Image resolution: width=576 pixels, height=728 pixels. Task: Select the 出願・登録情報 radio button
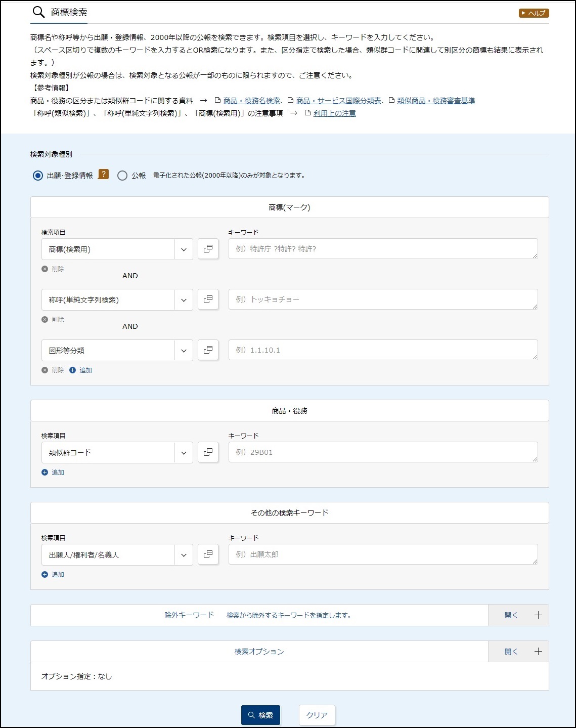(38, 176)
